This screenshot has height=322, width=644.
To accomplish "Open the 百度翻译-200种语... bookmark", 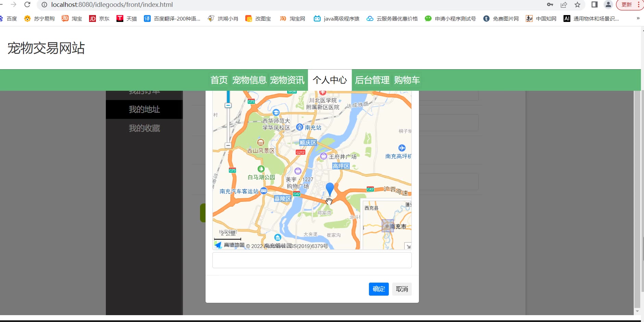I will click(172, 18).
